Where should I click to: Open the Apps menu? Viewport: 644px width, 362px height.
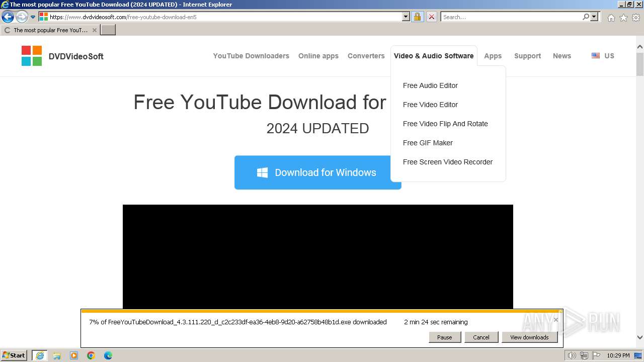493,56
